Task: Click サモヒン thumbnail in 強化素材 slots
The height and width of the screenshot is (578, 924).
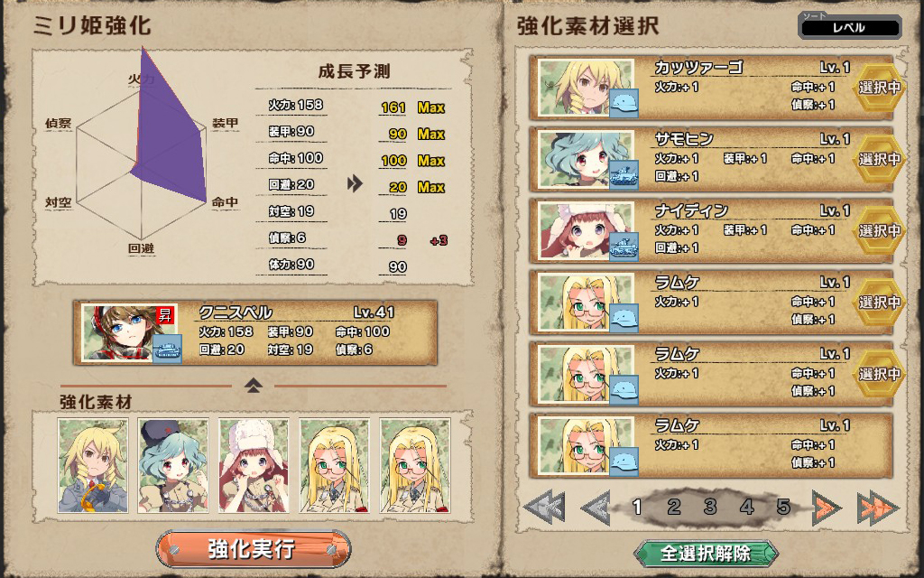Action: click(173, 465)
